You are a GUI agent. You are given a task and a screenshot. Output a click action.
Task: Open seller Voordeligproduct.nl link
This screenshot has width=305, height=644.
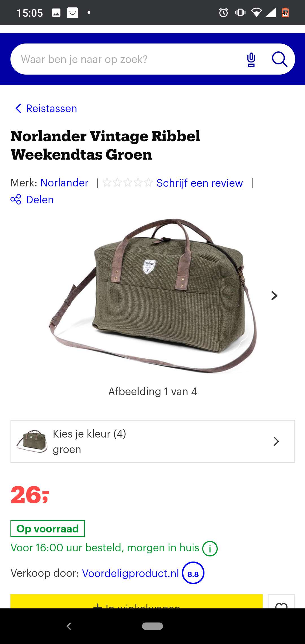tap(130, 573)
